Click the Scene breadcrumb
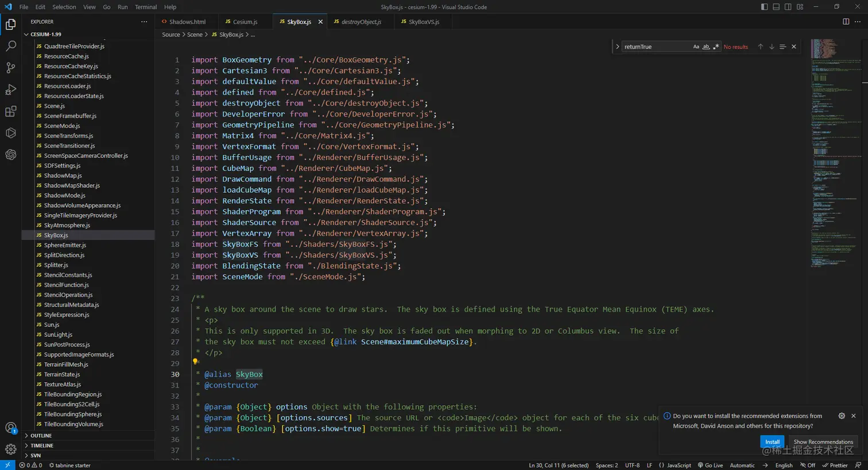The image size is (868, 470). (x=195, y=35)
